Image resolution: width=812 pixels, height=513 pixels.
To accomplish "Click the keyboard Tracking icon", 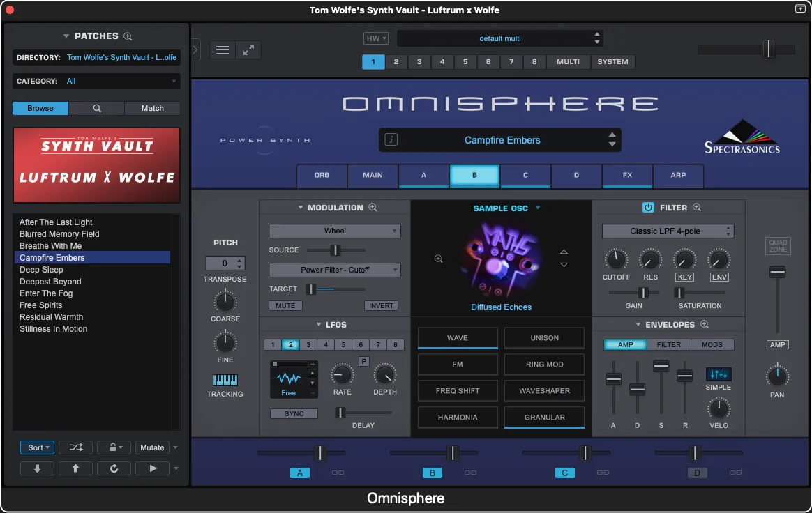I will [225, 381].
